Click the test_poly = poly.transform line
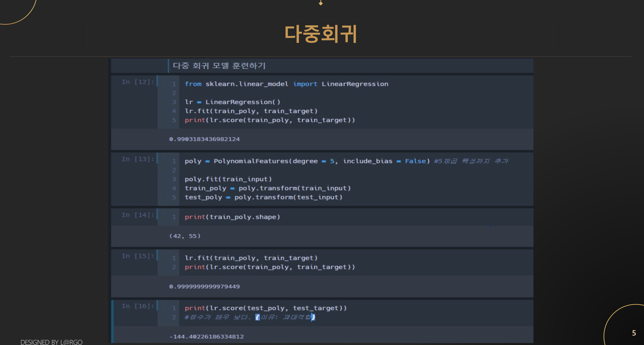644x345 pixels. [263, 197]
